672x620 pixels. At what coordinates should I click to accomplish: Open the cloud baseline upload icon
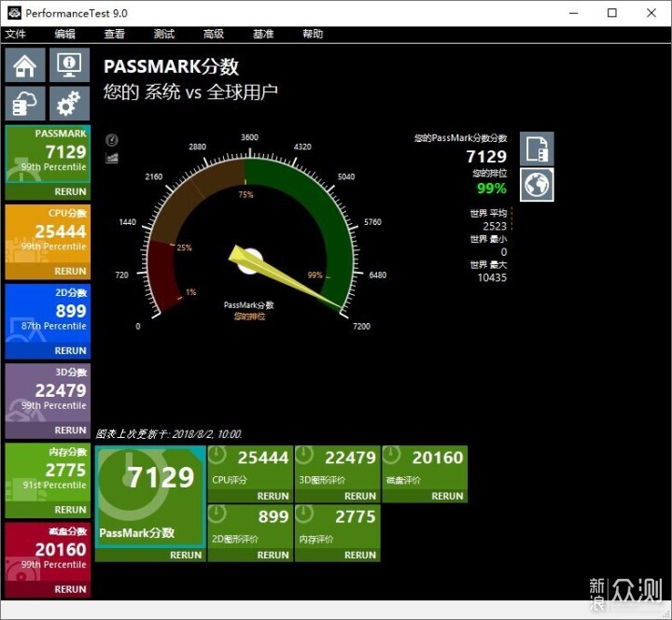25,104
